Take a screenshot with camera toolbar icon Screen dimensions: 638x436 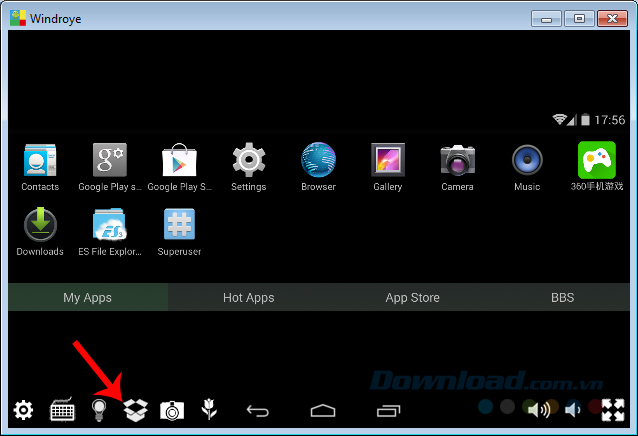[x=172, y=410]
